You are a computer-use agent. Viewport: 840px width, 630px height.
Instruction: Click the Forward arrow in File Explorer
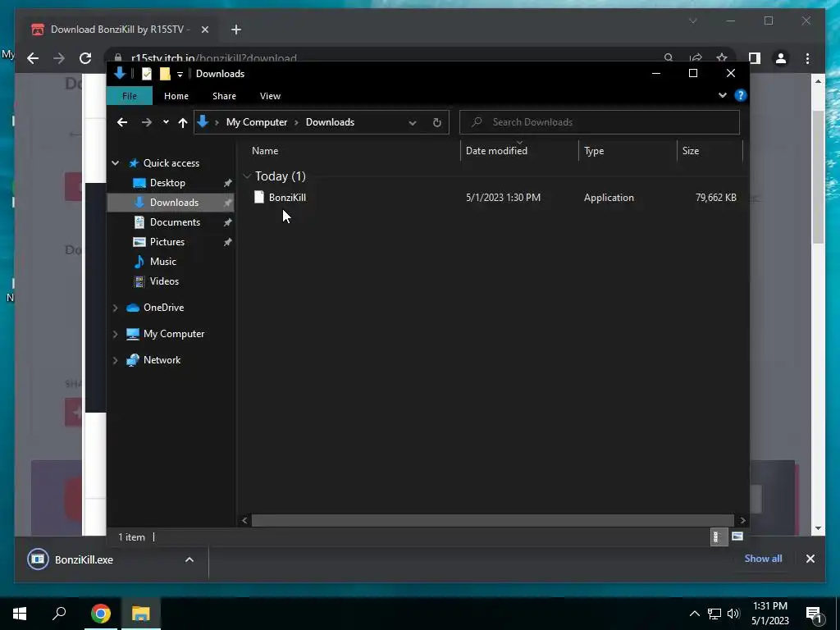[146, 122]
